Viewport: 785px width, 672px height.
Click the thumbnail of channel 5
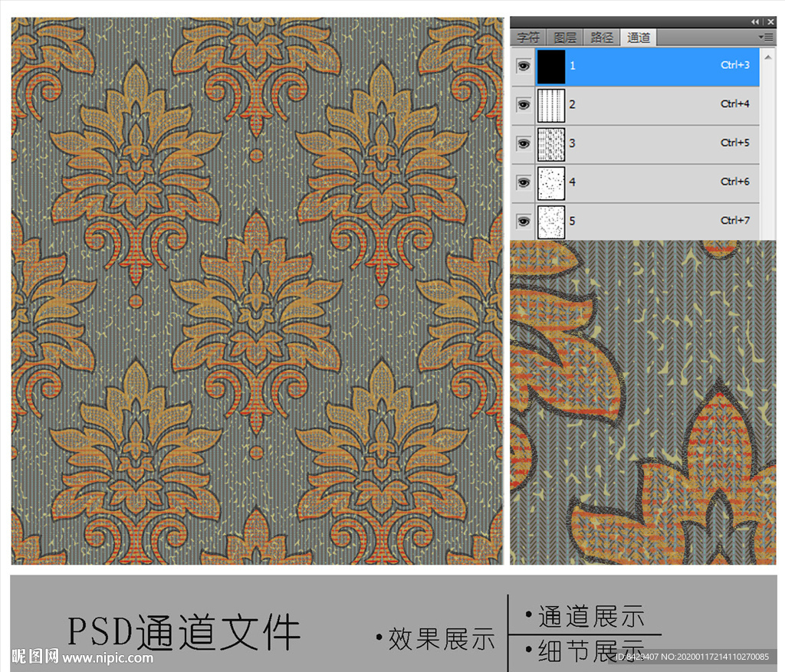coord(550,221)
